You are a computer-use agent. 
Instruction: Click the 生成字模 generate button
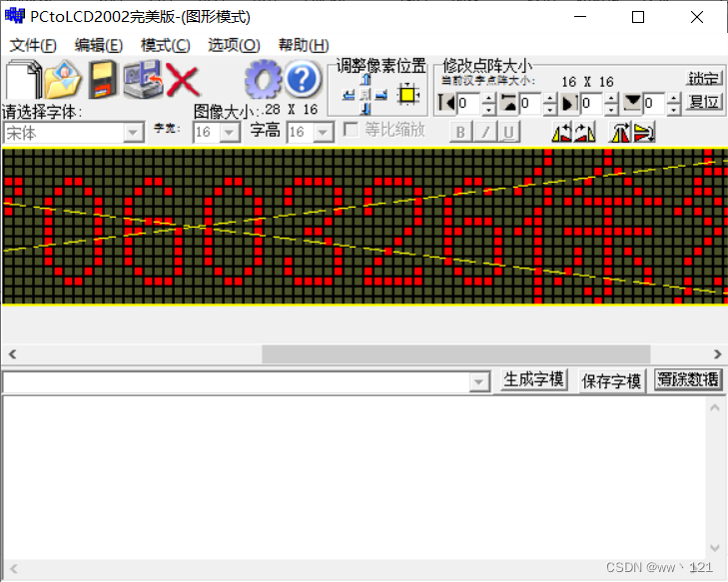(533, 380)
